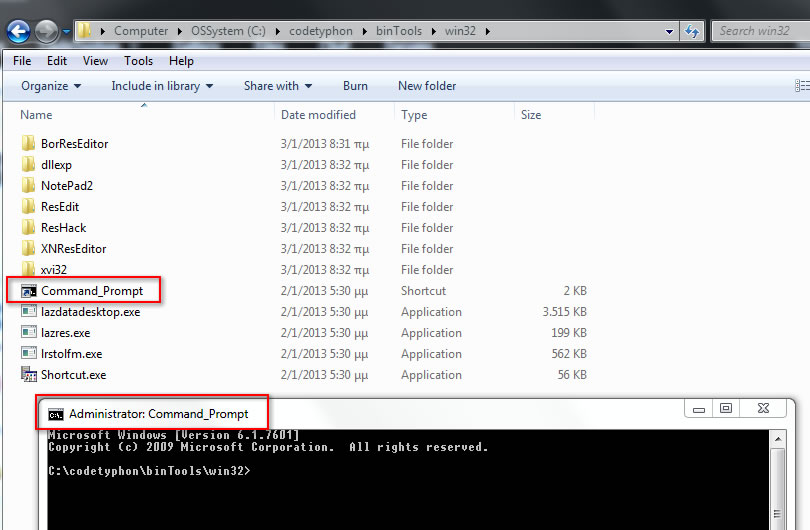Select the BorResEditor folder icon
This screenshot has width=810, height=530.
(28, 143)
